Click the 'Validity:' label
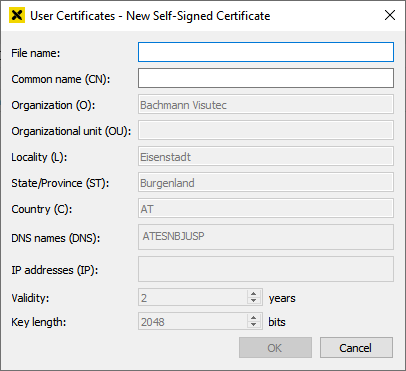 click(x=30, y=298)
